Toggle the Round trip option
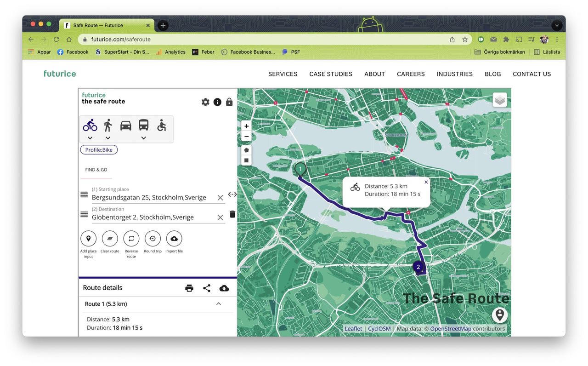The image size is (588, 366). (x=153, y=239)
